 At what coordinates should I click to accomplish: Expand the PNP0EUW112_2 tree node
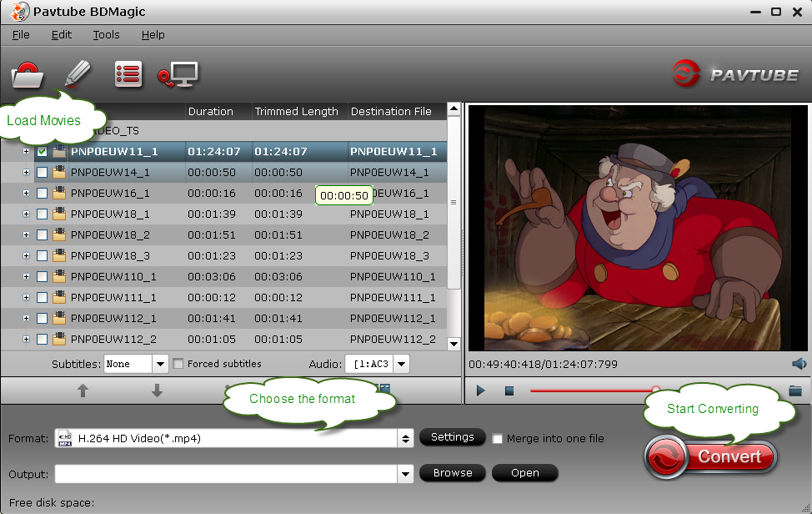(x=26, y=339)
